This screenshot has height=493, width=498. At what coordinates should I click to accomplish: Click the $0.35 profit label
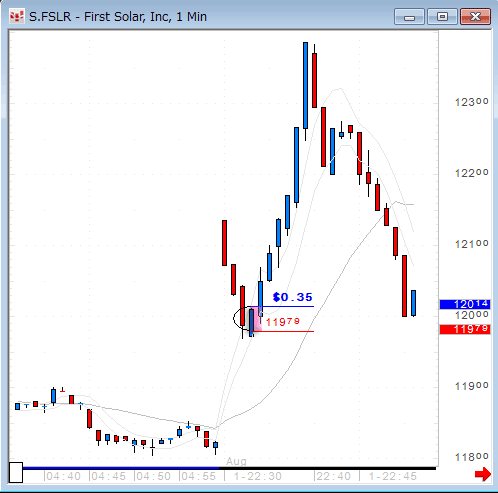coord(292,297)
